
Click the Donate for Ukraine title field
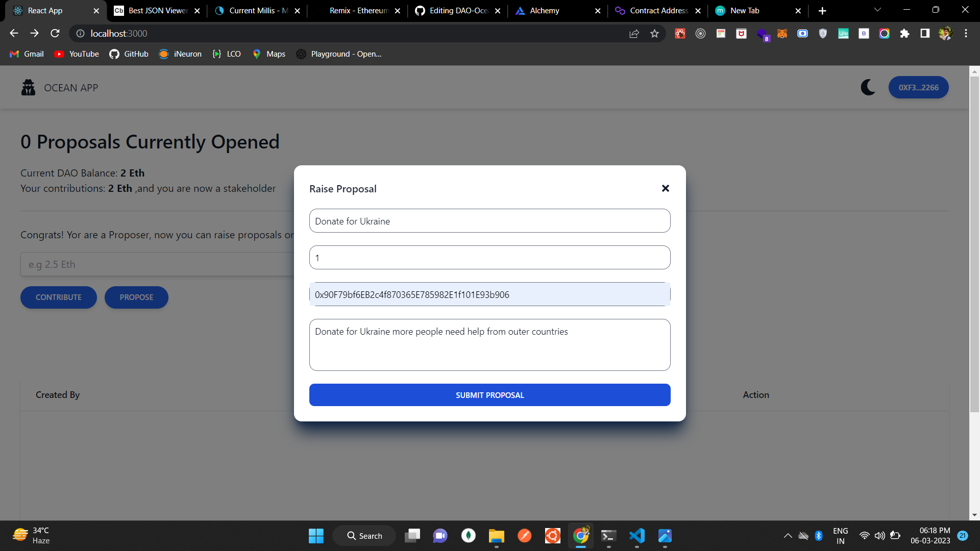coord(489,220)
